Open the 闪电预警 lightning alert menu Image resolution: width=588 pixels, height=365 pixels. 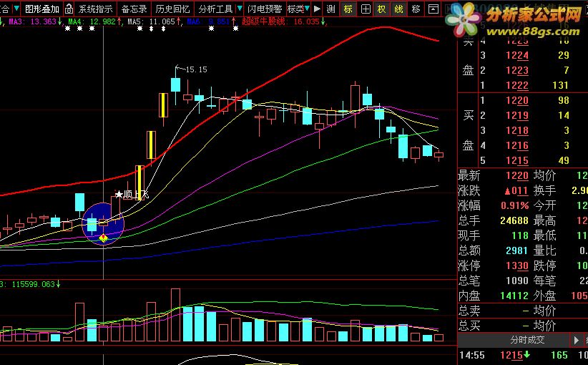click(x=265, y=9)
